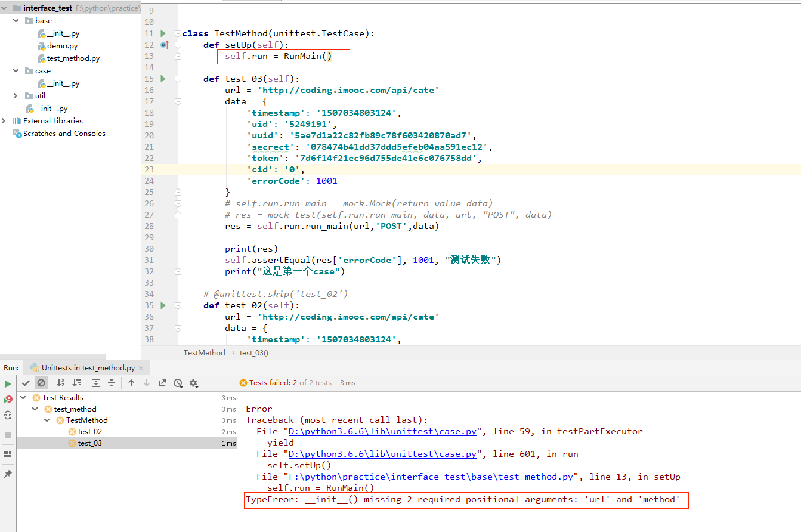This screenshot has width=801, height=532.
Task: Fold the TestMethod class at line 11
Action: click(178, 33)
